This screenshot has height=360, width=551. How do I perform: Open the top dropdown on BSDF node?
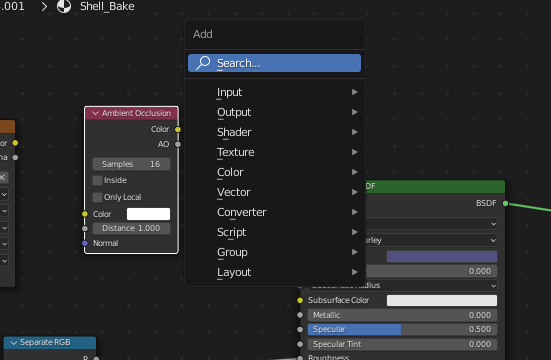click(431, 224)
